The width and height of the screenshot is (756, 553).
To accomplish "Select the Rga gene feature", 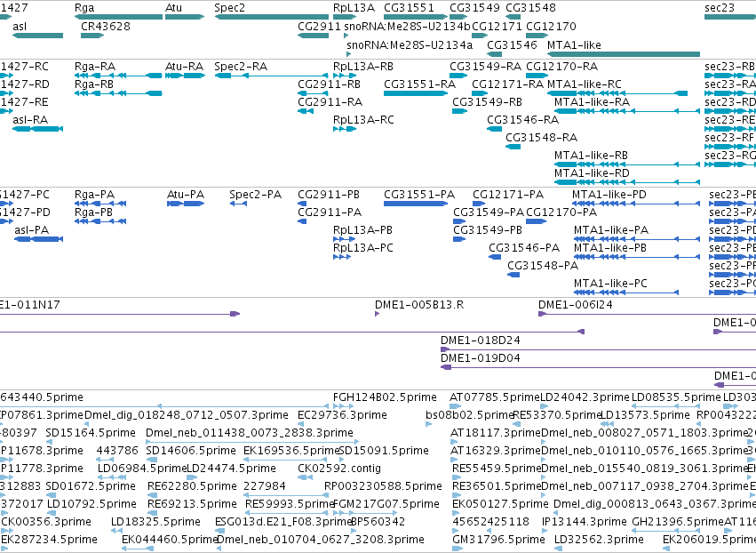I will tap(119, 17).
